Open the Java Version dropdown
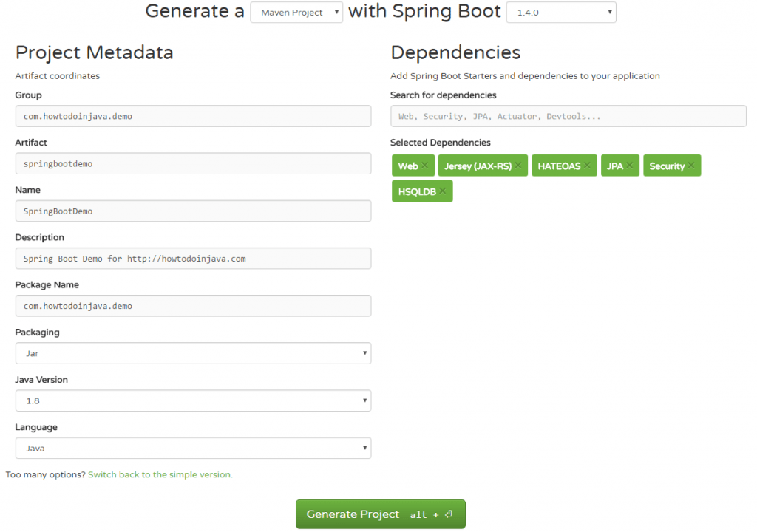 pos(193,400)
